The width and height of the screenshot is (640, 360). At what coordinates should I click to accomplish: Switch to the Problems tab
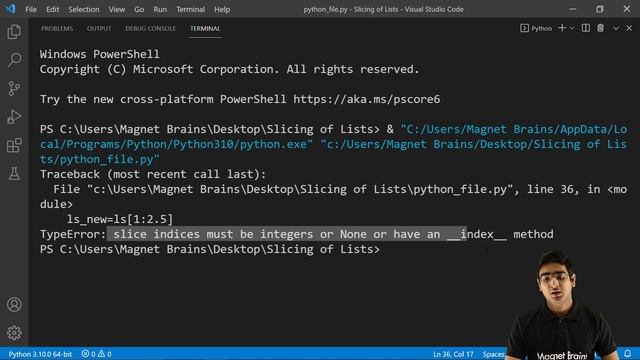[57, 29]
